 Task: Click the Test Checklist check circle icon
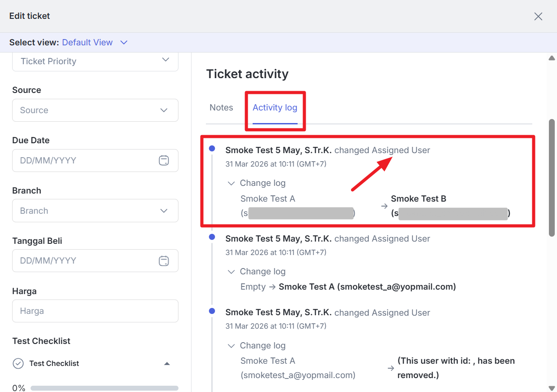coord(18,363)
